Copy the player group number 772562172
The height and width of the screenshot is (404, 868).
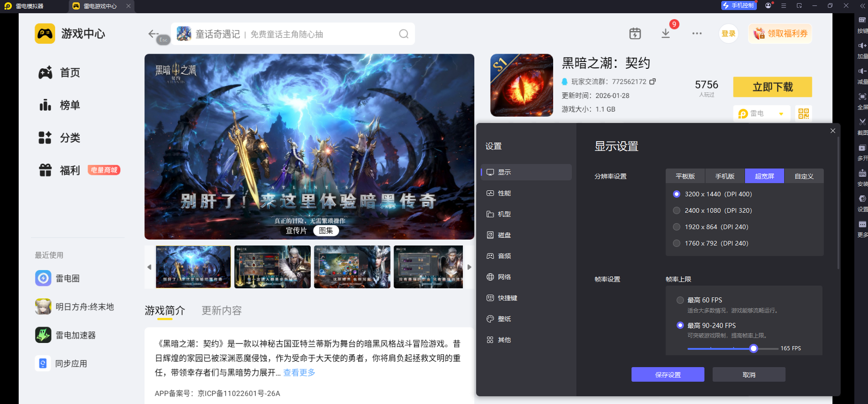click(x=652, y=82)
